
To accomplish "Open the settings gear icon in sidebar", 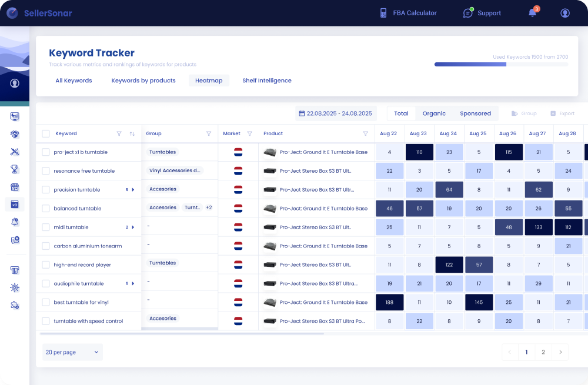I will tap(15, 287).
